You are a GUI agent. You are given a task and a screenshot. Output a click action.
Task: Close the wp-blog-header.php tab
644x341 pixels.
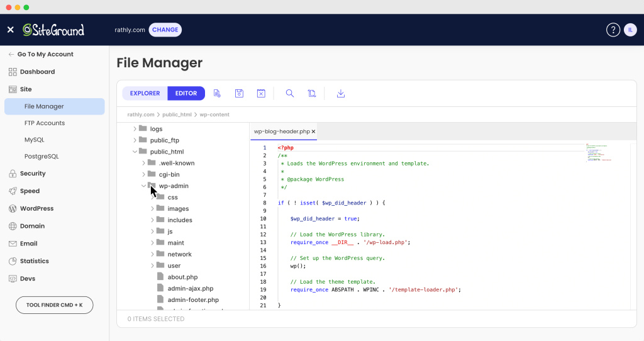[313, 131]
